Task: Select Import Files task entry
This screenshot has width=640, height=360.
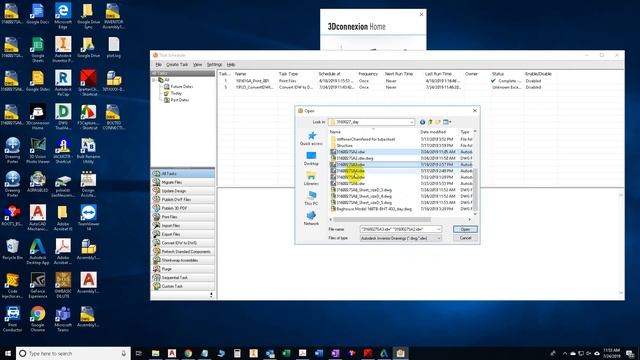Action: pos(183,226)
